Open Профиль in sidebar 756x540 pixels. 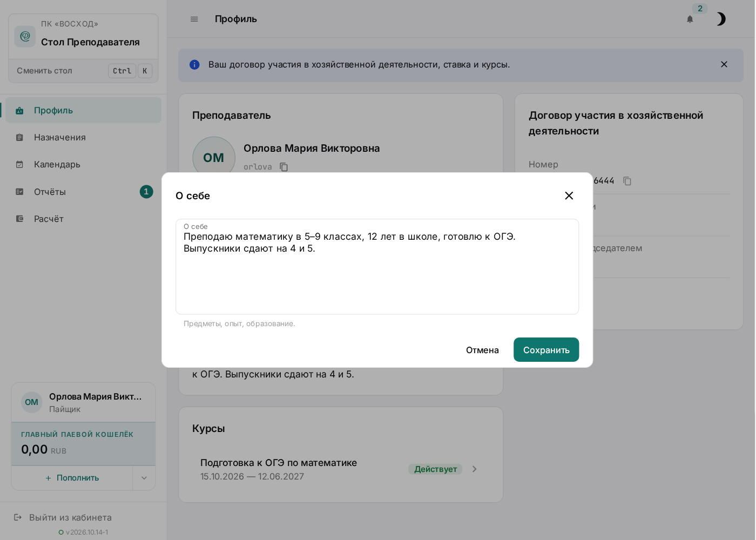(83, 110)
